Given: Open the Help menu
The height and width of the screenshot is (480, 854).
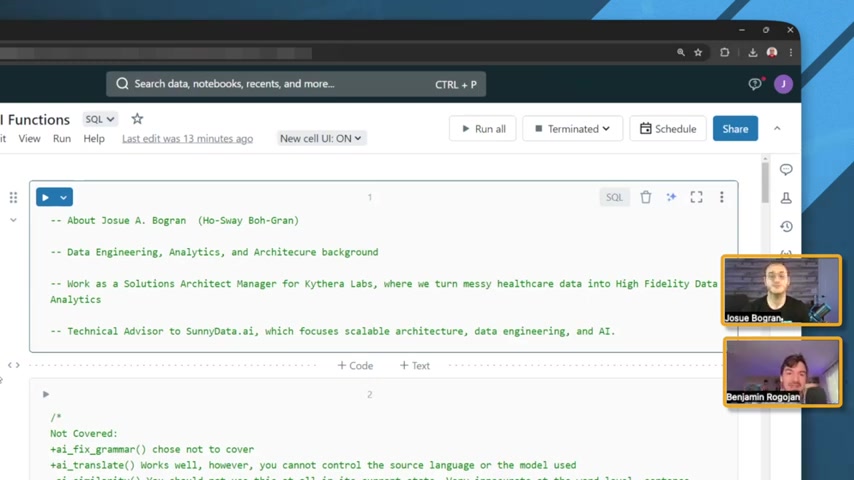Looking at the screenshot, I should click(94, 138).
